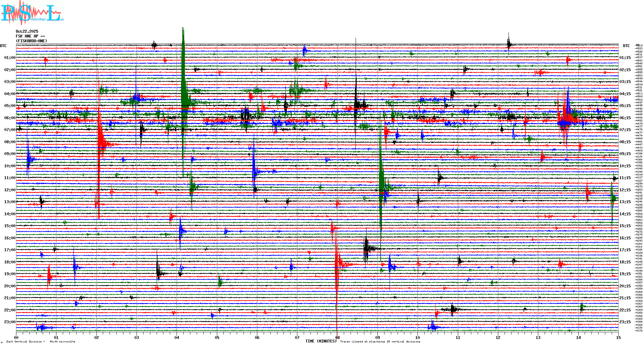Click the traces clipped footnote text
The image size is (644, 346).
click(380, 342)
